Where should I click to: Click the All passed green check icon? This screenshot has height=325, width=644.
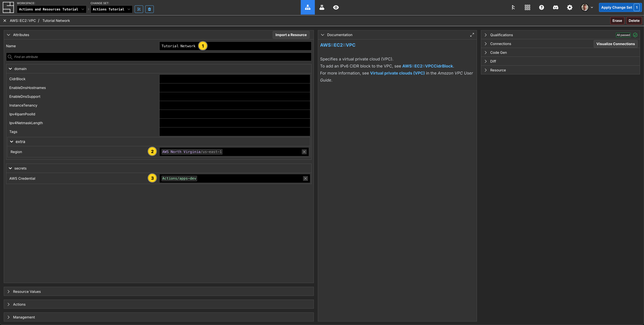point(635,35)
